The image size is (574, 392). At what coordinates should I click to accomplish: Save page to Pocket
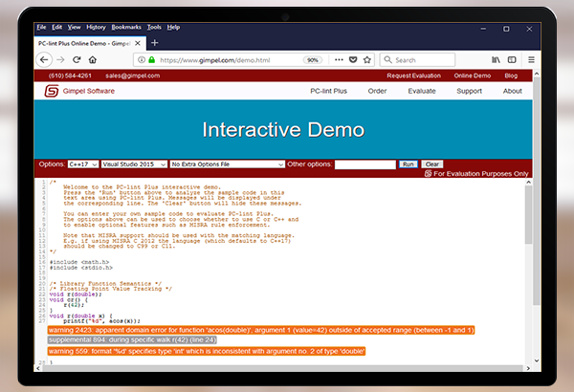click(x=353, y=59)
